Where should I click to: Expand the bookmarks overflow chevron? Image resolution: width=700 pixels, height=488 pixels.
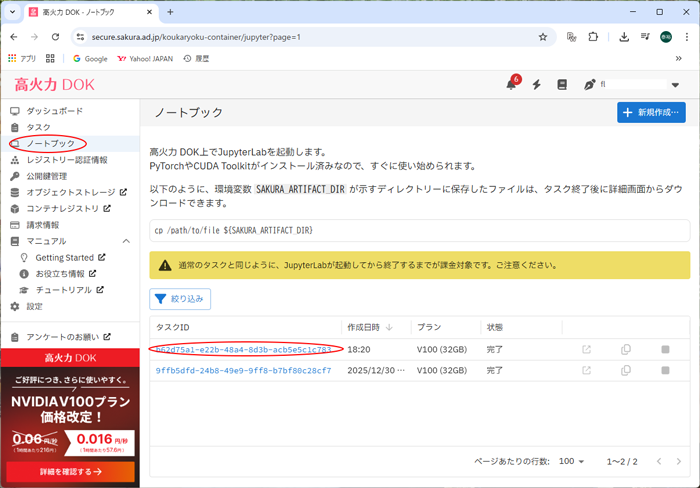[x=679, y=58]
